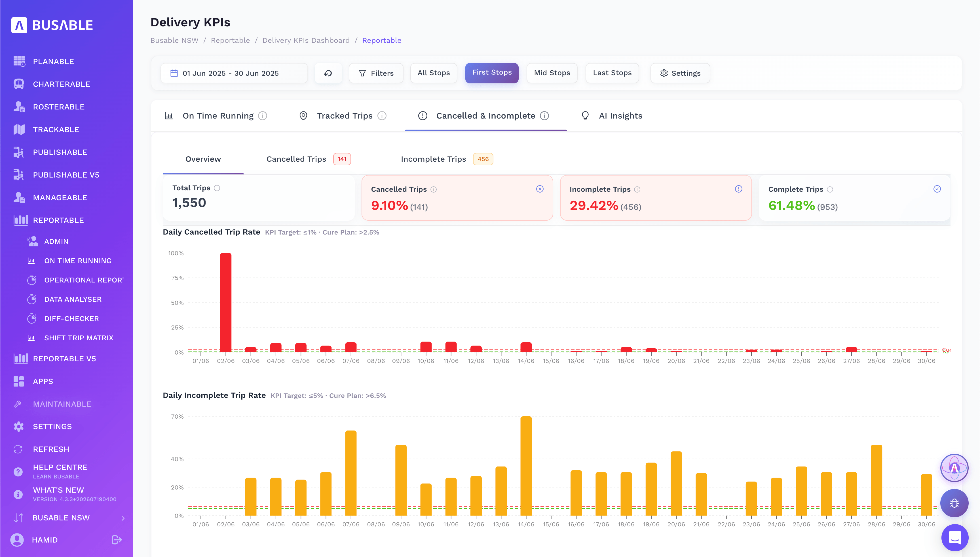This screenshot has height=557, width=980.
Task: Open PLANABLE in the sidebar
Action: [x=53, y=61]
